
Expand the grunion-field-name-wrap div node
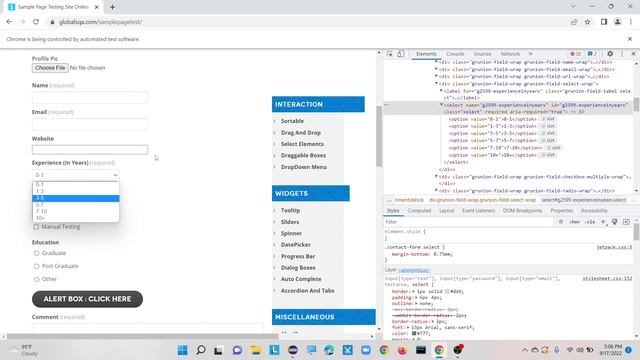pos(436,62)
